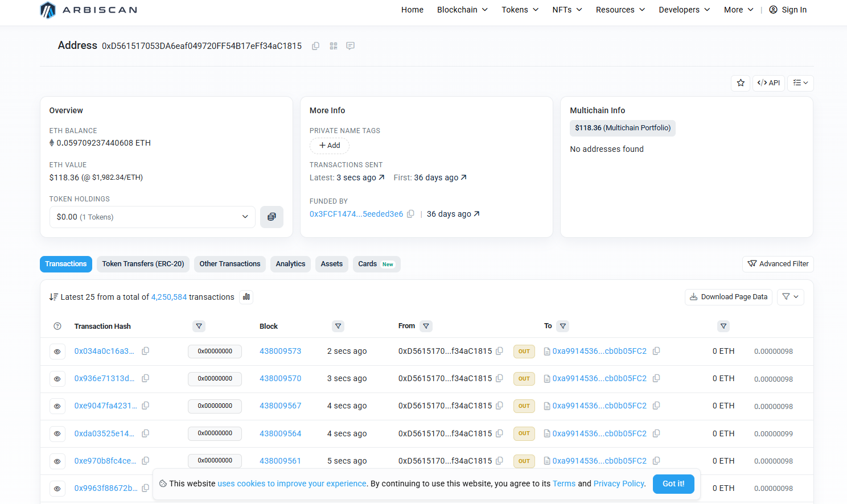Click the Add private name tag button
Viewport: 847px width, 504px height.
coord(330,146)
